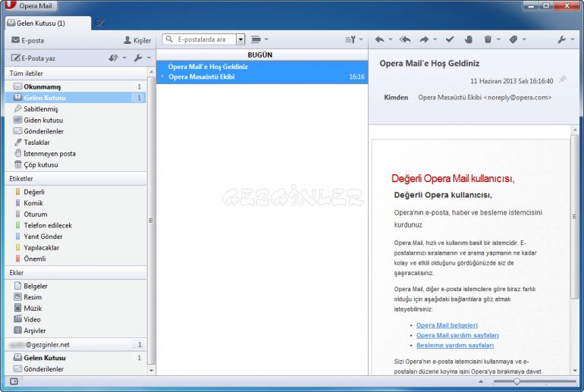The width and height of the screenshot is (584, 392).
Task: Open Müzik attachments filter
Action: [76, 309]
